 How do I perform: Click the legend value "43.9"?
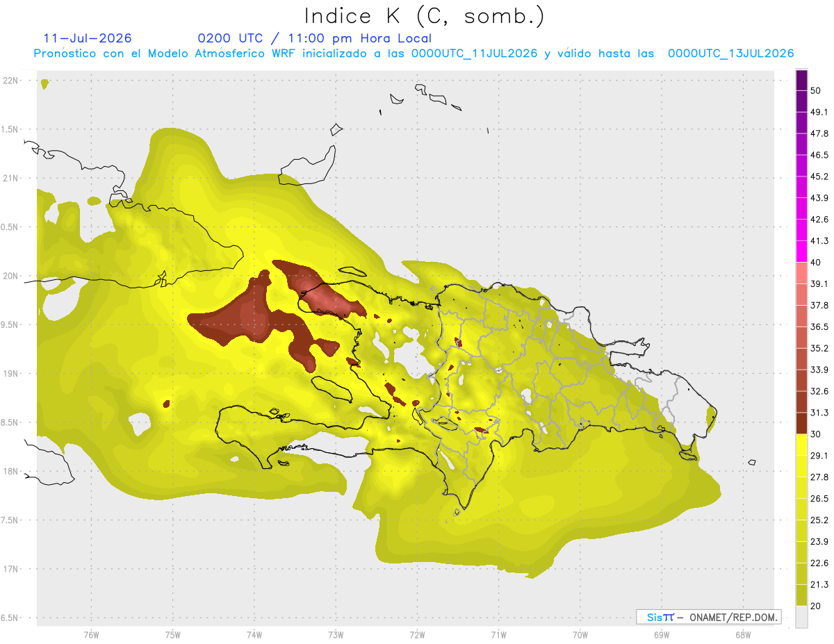[x=819, y=198]
